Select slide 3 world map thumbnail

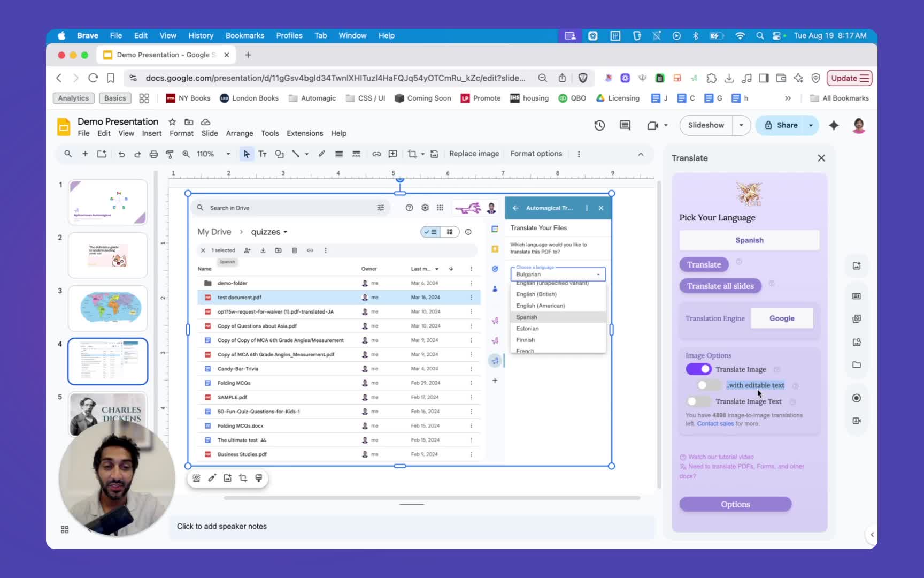click(x=108, y=308)
